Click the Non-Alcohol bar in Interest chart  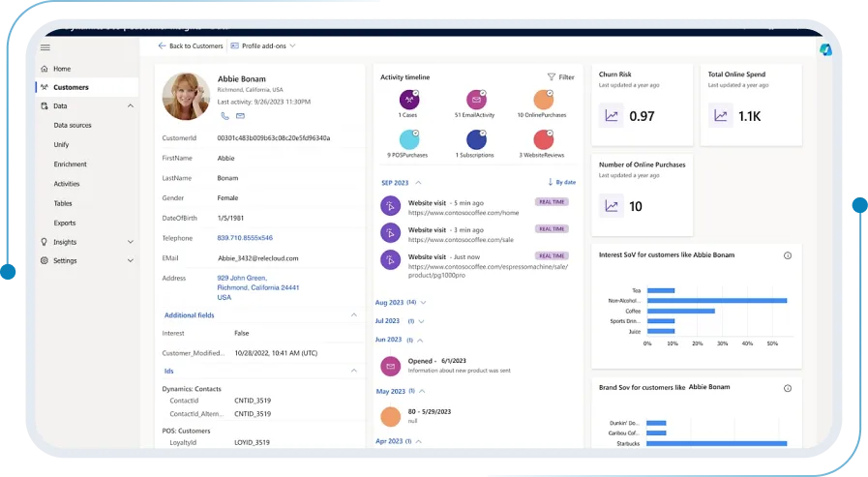pos(717,301)
